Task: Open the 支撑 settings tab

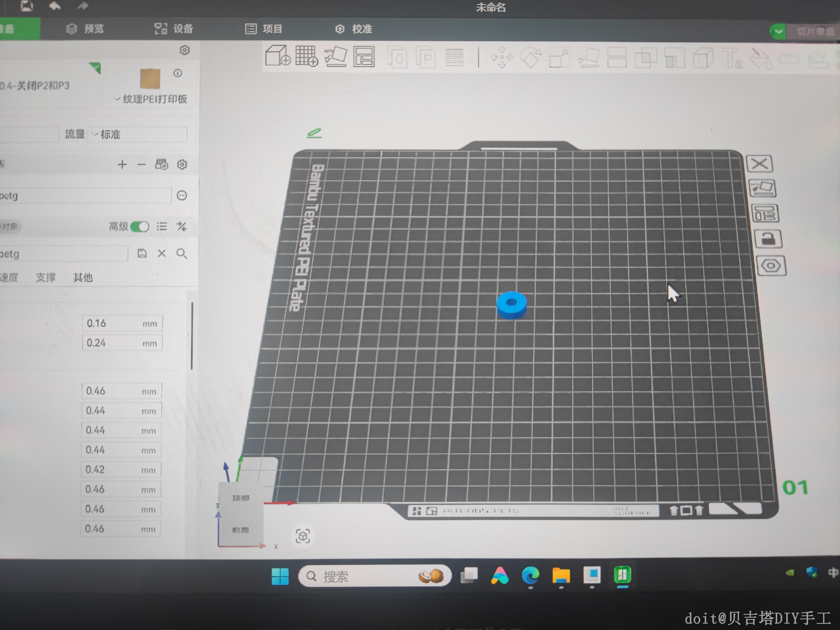Action: pyautogui.click(x=45, y=278)
